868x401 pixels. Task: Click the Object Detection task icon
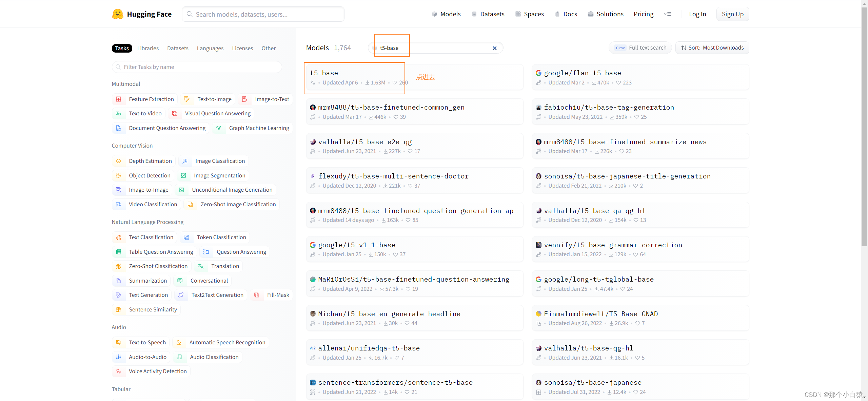pyautogui.click(x=119, y=175)
